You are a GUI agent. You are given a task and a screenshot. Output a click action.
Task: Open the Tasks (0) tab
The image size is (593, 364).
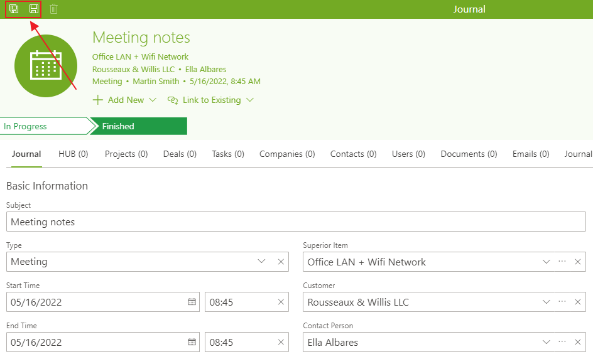tap(228, 154)
